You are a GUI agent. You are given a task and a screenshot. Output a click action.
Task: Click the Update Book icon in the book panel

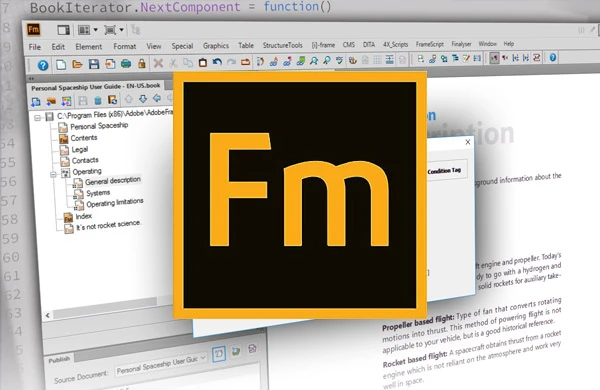pyautogui.click(x=112, y=100)
